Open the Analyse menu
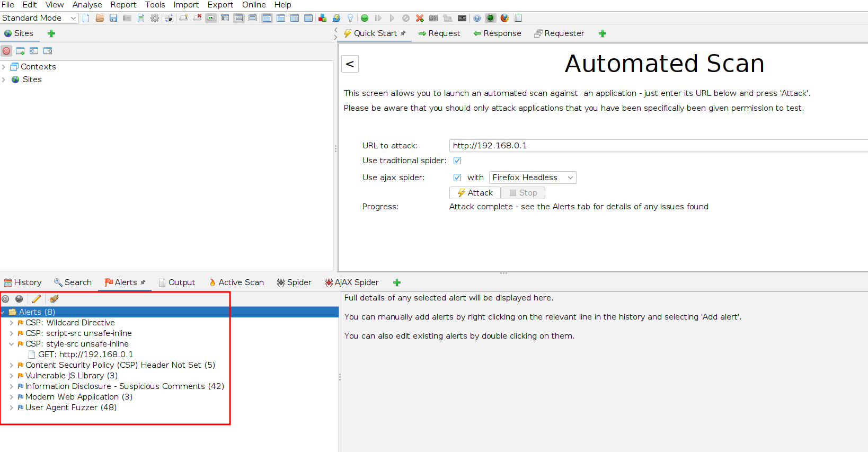868x452 pixels. [x=87, y=5]
